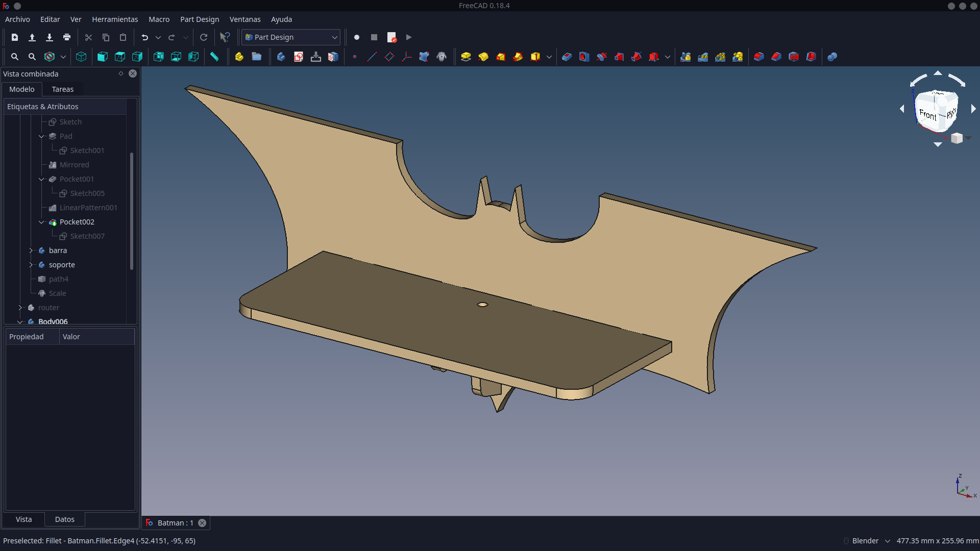Image resolution: width=980 pixels, height=551 pixels.
Task: Click the Create sketch icon
Action: pyautogui.click(x=299, y=57)
